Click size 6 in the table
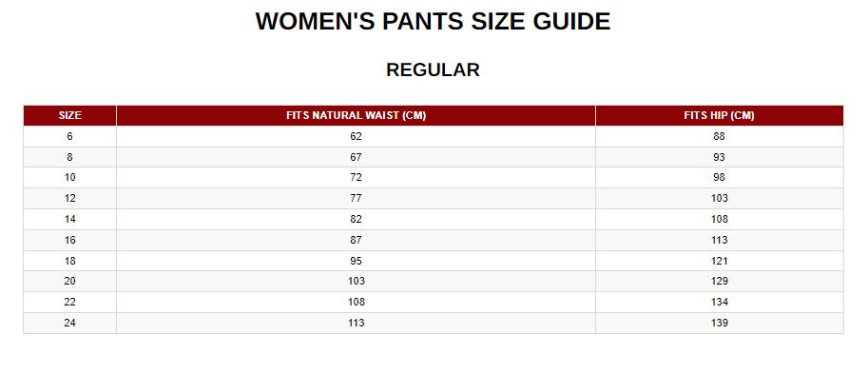Screen dimensions: 868x374 point(69,136)
